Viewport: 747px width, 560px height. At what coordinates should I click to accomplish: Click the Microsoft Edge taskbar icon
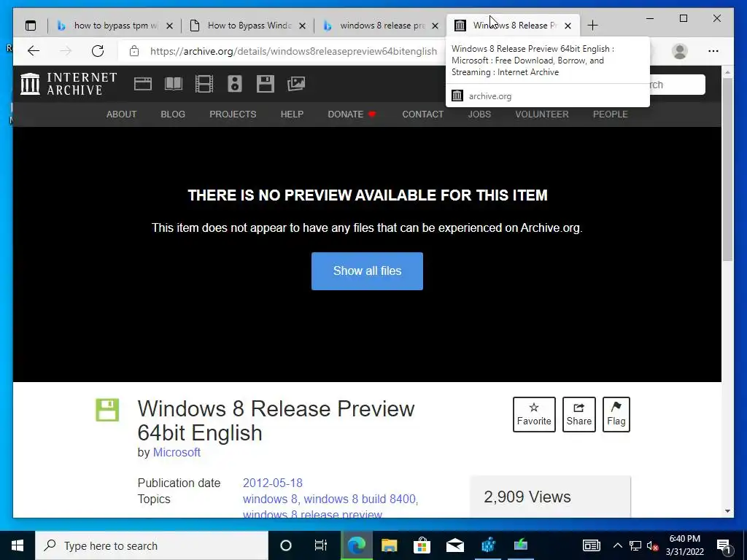pyautogui.click(x=356, y=545)
